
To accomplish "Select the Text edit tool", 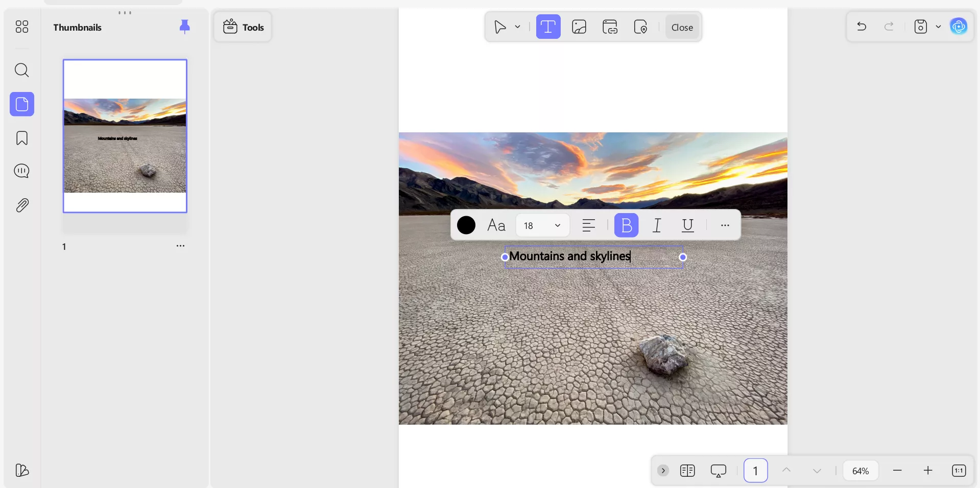I will click(x=548, y=27).
